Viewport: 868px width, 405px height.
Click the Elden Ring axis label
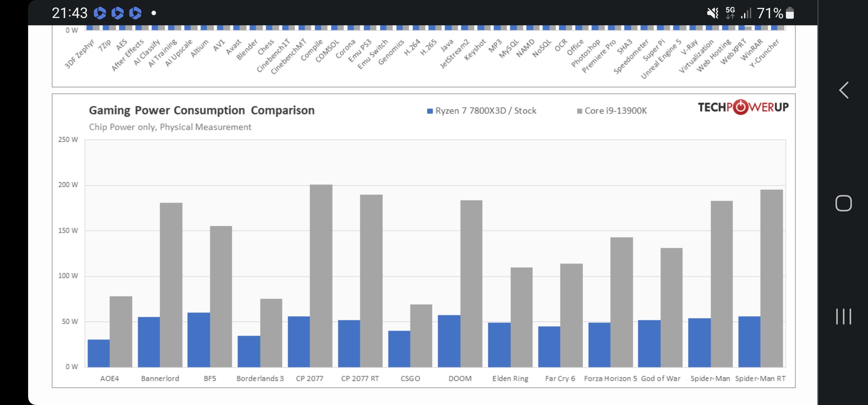510,378
